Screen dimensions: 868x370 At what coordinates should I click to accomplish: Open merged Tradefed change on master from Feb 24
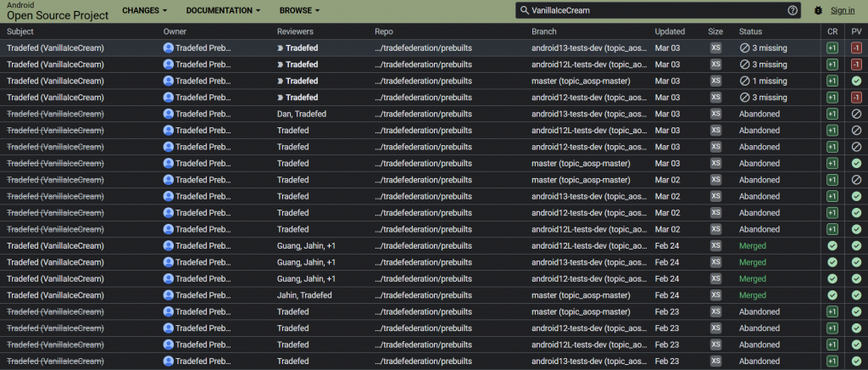(x=55, y=295)
